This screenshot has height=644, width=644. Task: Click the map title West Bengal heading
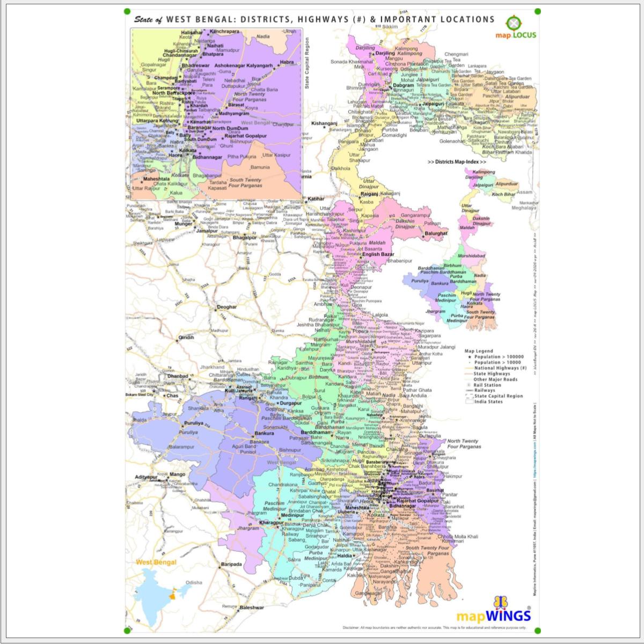click(314, 19)
